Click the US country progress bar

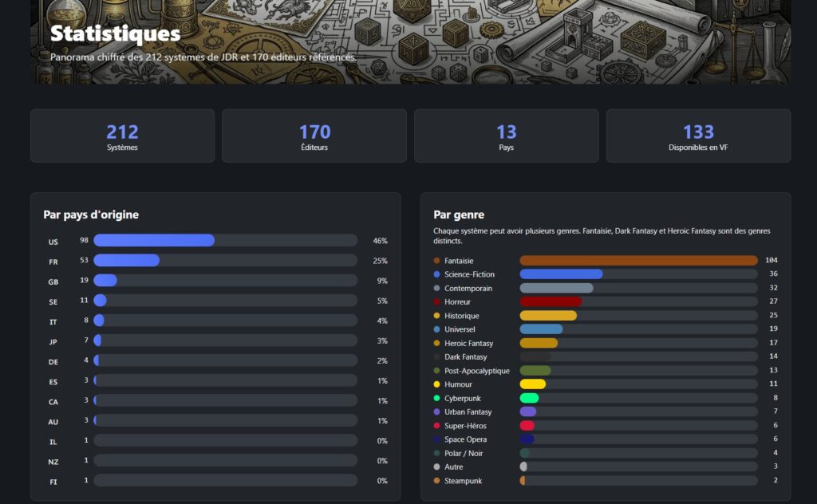coord(225,241)
